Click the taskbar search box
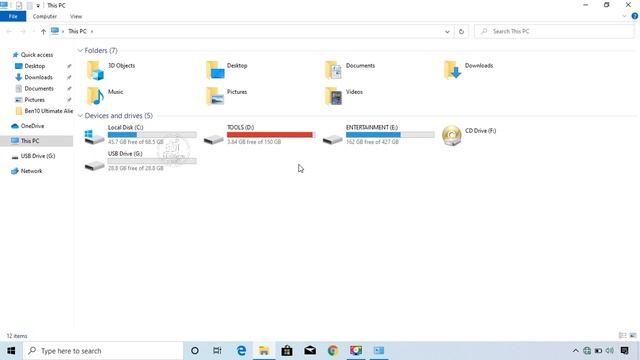Viewport: 640px width, 360px height. pyautogui.click(x=103, y=351)
